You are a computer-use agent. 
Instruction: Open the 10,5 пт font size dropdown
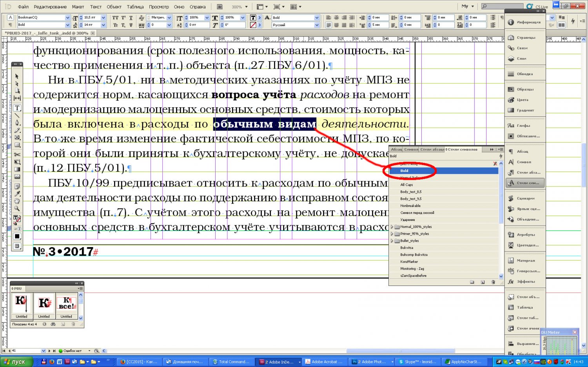(x=103, y=18)
